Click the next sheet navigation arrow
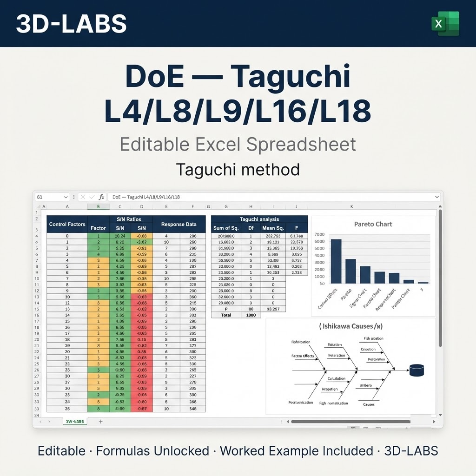The image size is (476, 476). tap(49, 422)
